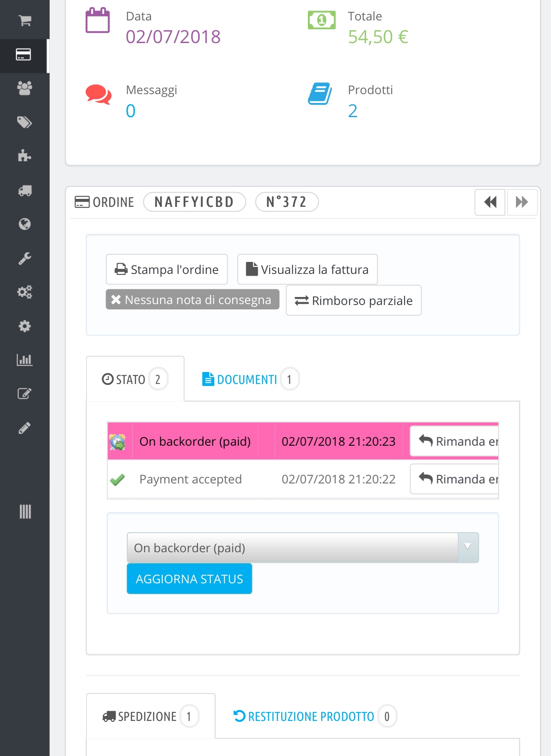Click Rimborso parziale button
Viewport: 551px width, 756px height.
pyautogui.click(x=354, y=301)
